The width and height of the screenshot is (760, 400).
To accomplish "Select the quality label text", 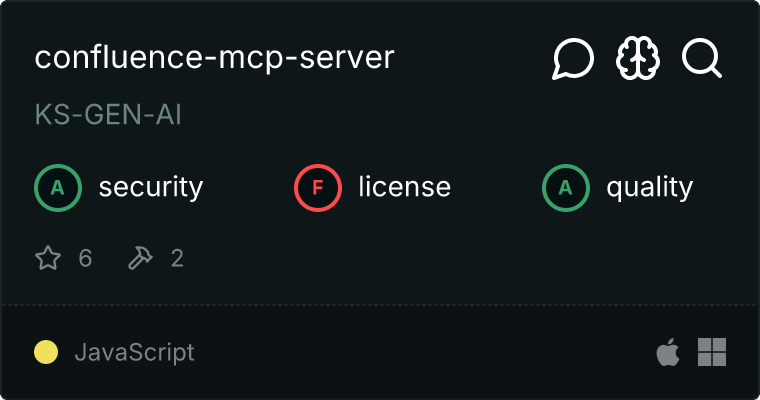I will 649,187.
